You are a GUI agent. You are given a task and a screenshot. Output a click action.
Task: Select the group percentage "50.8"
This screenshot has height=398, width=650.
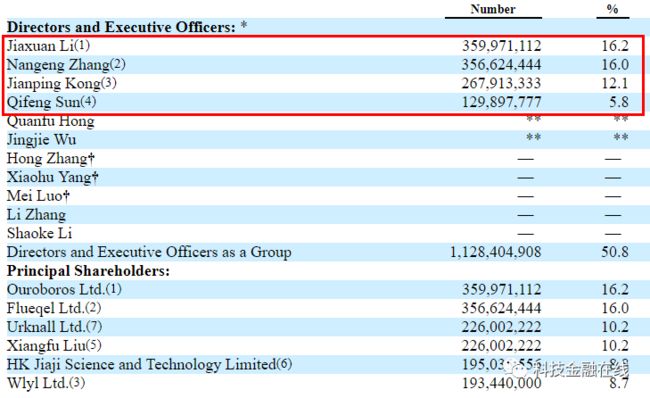coord(615,252)
